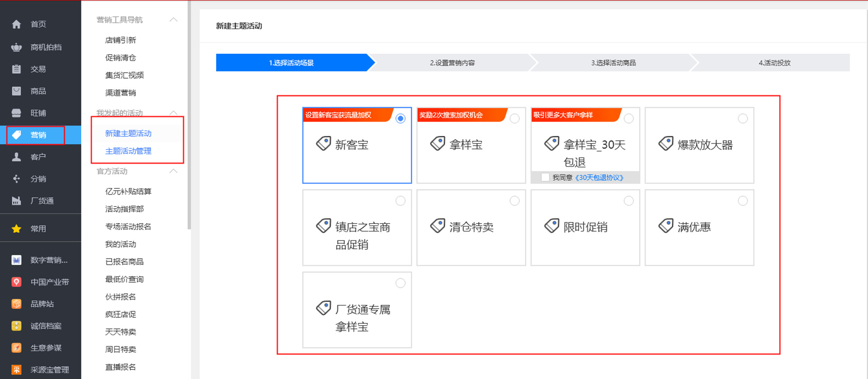Image resolution: width=868 pixels, height=379 pixels.
Task: Collapse the 营销工具导航 section
Action: coord(173,20)
